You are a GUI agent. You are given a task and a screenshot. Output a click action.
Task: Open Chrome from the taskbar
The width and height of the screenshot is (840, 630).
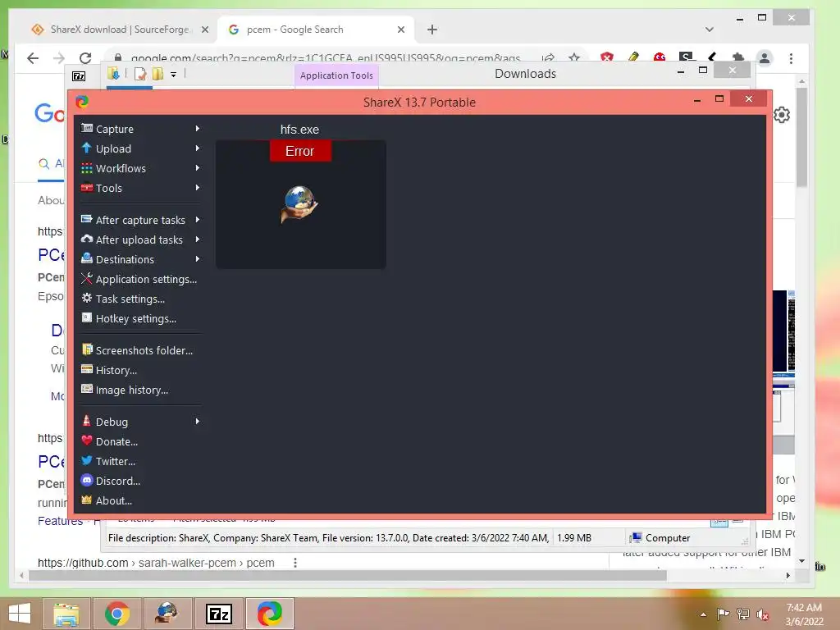(116, 614)
